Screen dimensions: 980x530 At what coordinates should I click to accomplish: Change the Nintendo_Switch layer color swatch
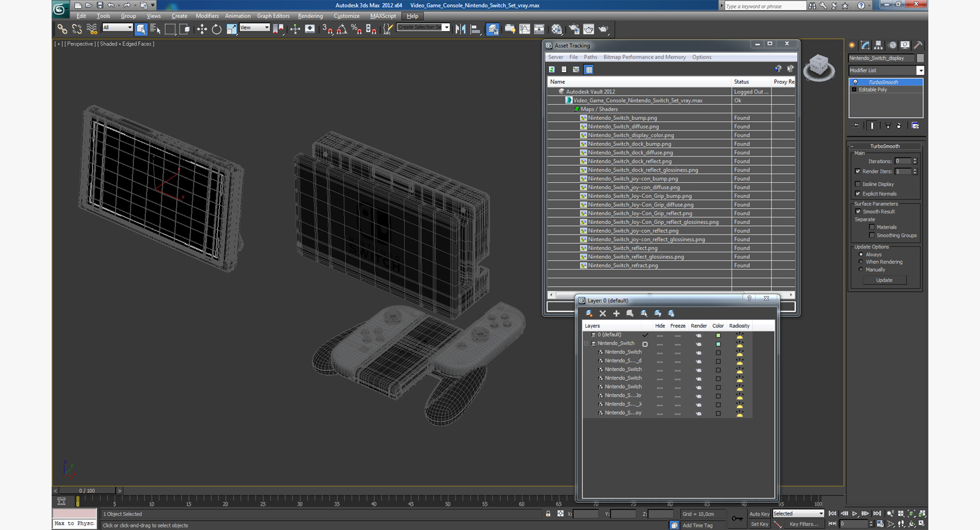[718, 344]
